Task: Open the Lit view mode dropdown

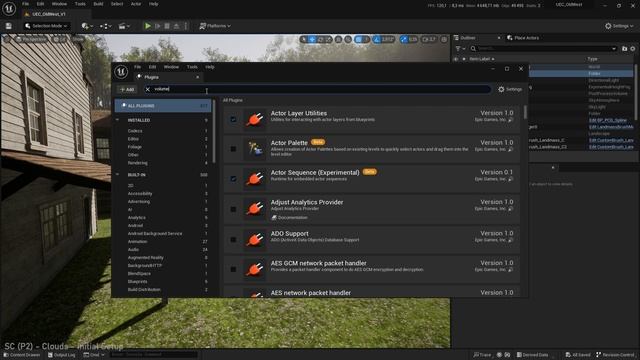Action: (x=60, y=39)
